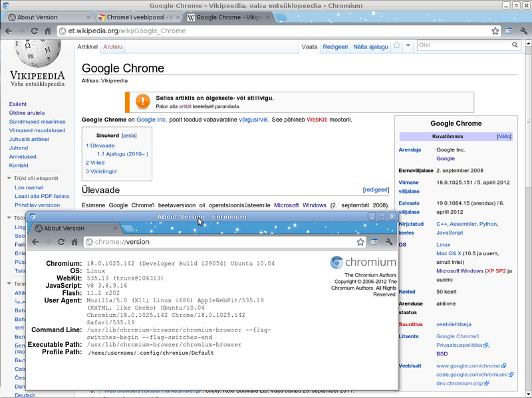This screenshot has width=532, height=398.
Task: Follow the Microsoft Windows link in Ülevaade paragraph
Action: point(300,205)
